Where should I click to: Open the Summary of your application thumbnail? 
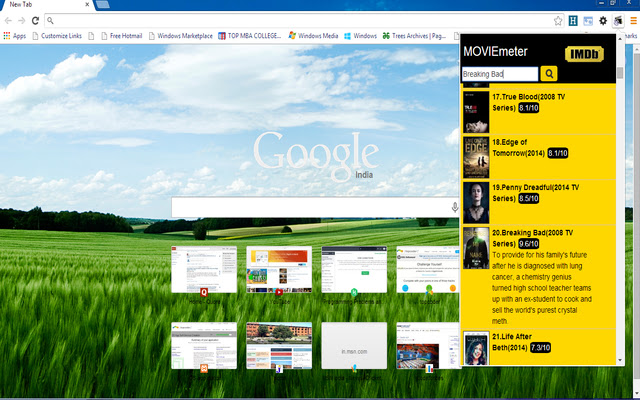click(x=204, y=346)
